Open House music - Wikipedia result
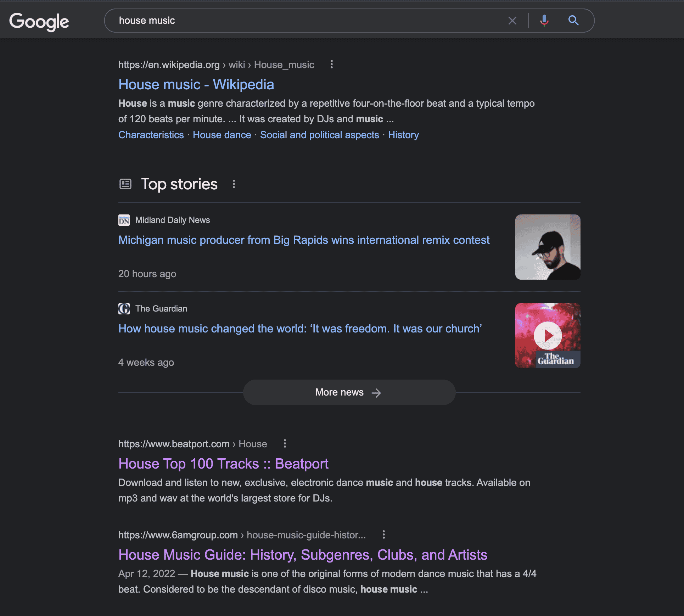This screenshot has height=616, width=684. click(x=196, y=85)
